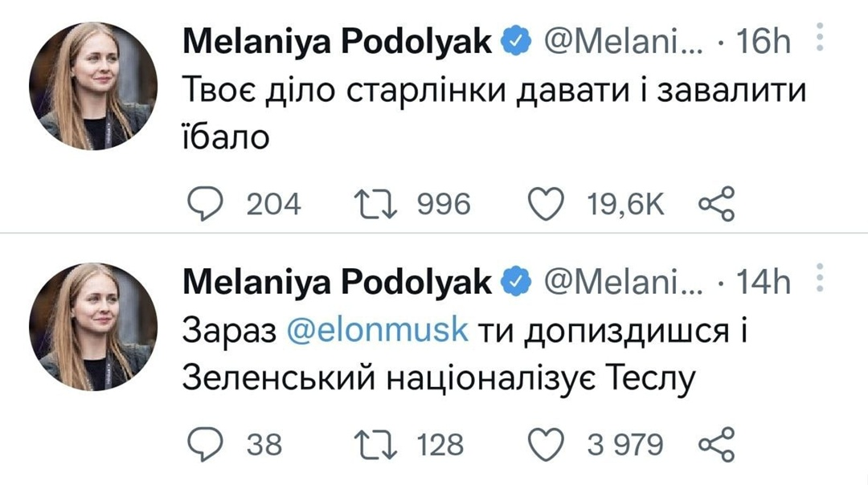Screen dimensions: 868x485
Task: Click the @elonmusk mention link
Action: [377, 331]
